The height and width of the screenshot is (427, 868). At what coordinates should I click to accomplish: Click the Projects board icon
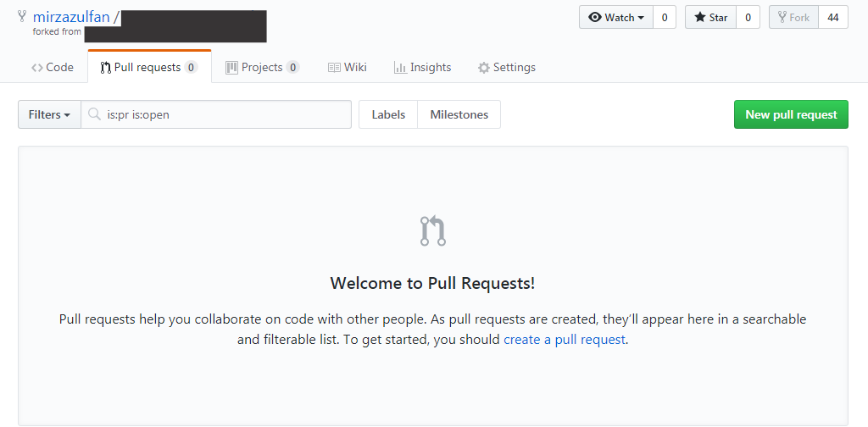pos(231,68)
